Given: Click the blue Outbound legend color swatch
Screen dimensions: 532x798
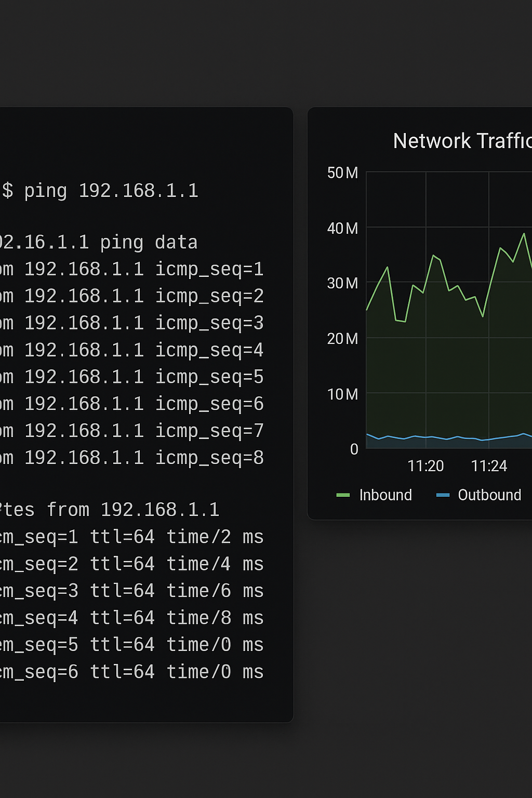Looking at the screenshot, I should click(443, 495).
